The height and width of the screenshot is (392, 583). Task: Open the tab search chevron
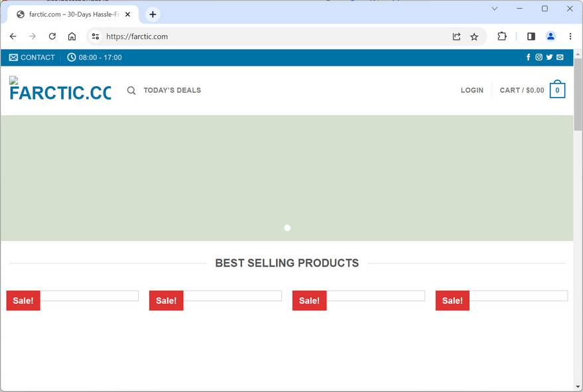[x=495, y=9]
